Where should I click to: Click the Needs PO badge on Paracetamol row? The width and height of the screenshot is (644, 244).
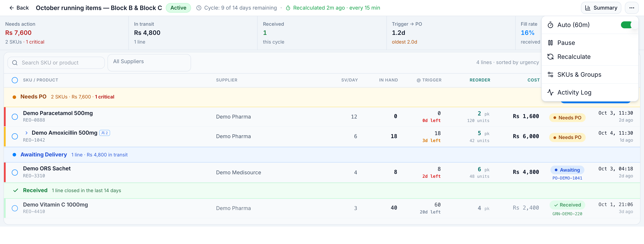pos(567,118)
